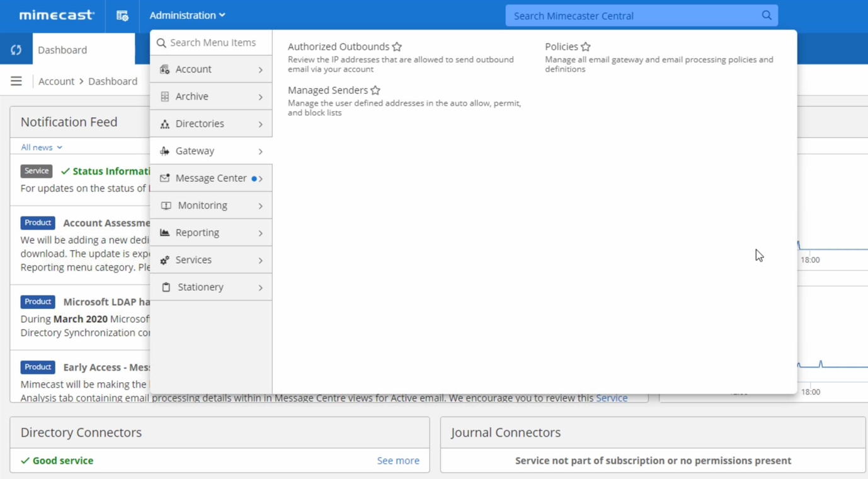Follow the Service link in notification text
This screenshot has height=479, width=868.
click(x=612, y=398)
